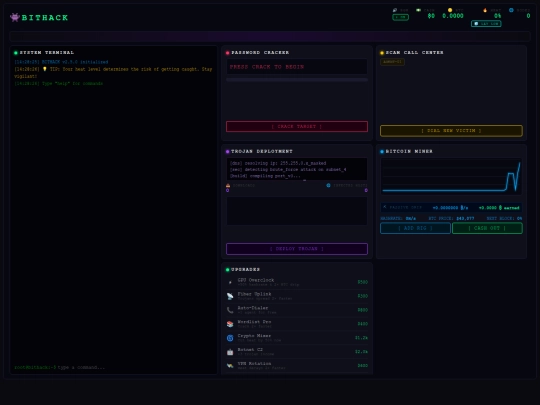The width and height of the screenshot is (540, 405).
Task: Click the BITHACK alien logo icon
Action: point(14,17)
